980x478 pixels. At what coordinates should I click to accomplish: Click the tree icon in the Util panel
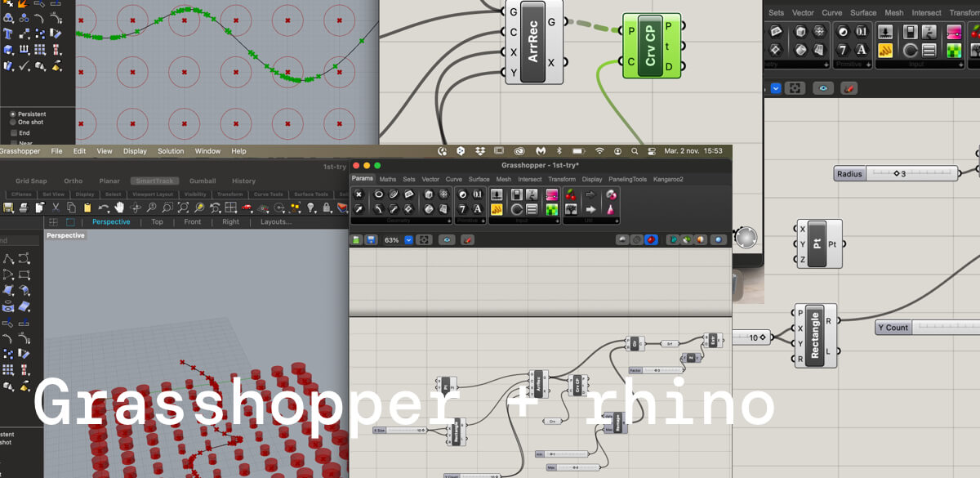point(570,209)
